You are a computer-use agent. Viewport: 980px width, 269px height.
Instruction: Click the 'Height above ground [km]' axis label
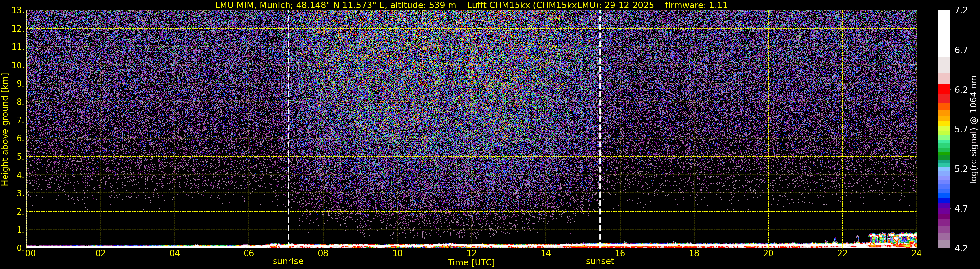(x=5, y=129)
